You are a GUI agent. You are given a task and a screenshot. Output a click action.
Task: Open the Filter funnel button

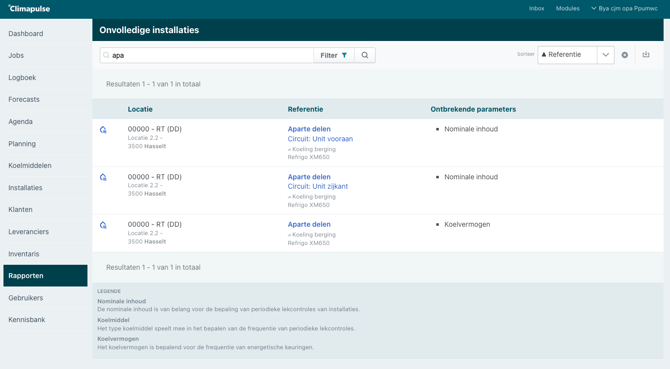(334, 55)
